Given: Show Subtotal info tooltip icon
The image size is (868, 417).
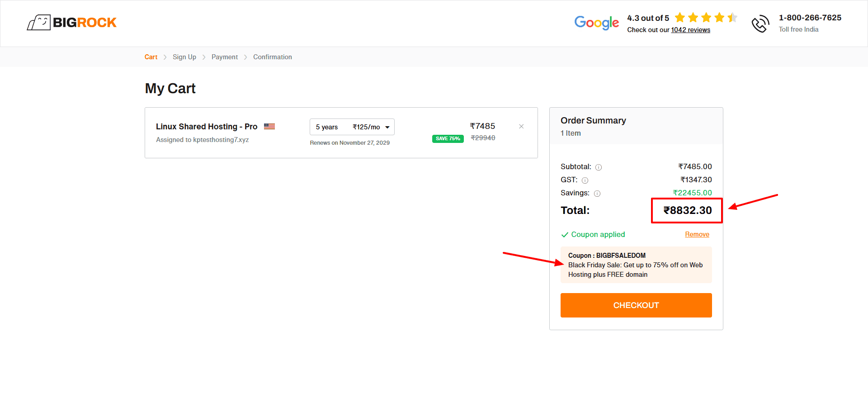Looking at the screenshot, I should [599, 167].
